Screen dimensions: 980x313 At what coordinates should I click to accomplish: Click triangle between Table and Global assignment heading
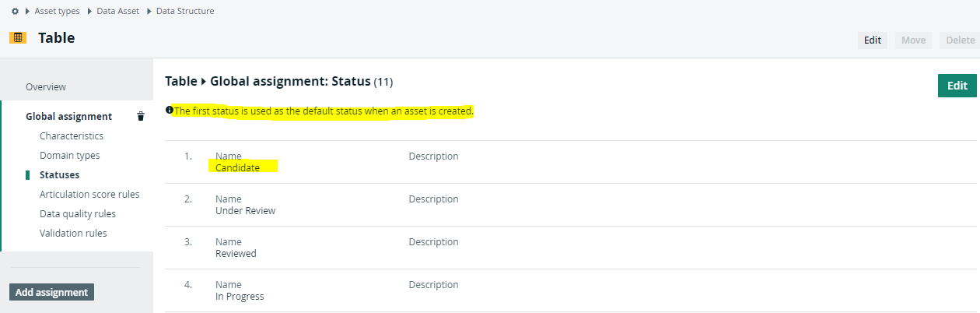point(204,81)
